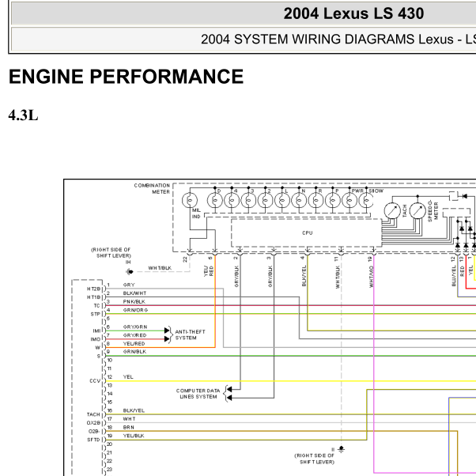Click the "L" gear indicator lamp

pyautogui.click(x=282, y=201)
